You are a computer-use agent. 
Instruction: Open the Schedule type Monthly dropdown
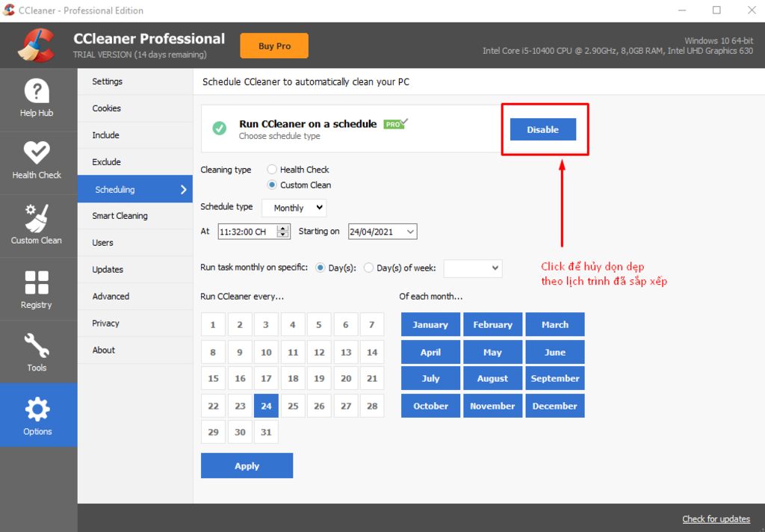tap(294, 208)
